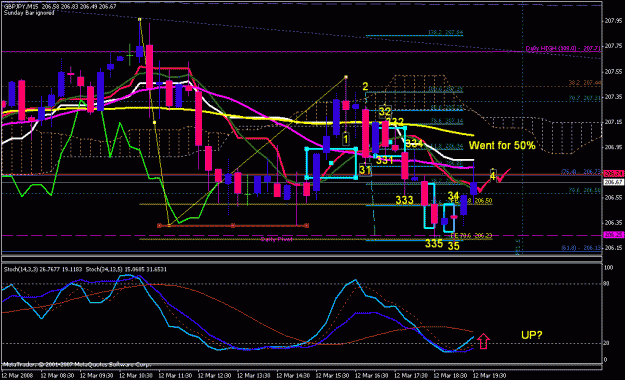The image size is (625, 380).
Task: Select the yellow wave label '335'
Action: (434, 243)
